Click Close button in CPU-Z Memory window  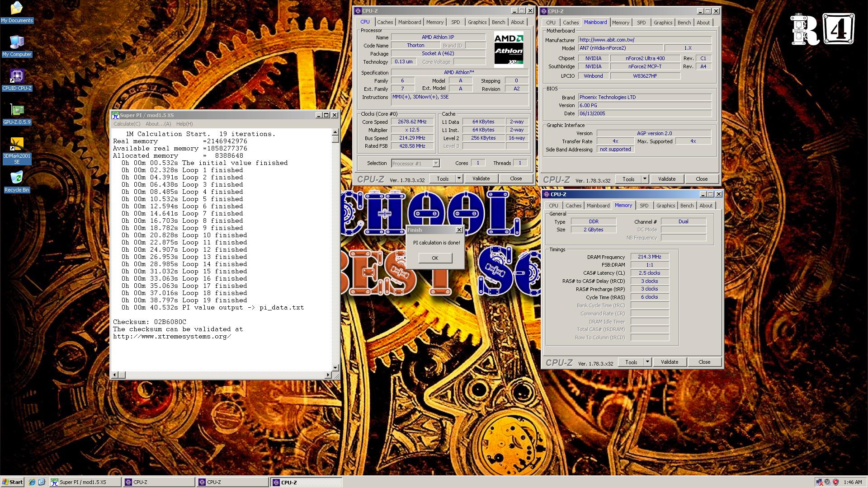pyautogui.click(x=704, y=362)
